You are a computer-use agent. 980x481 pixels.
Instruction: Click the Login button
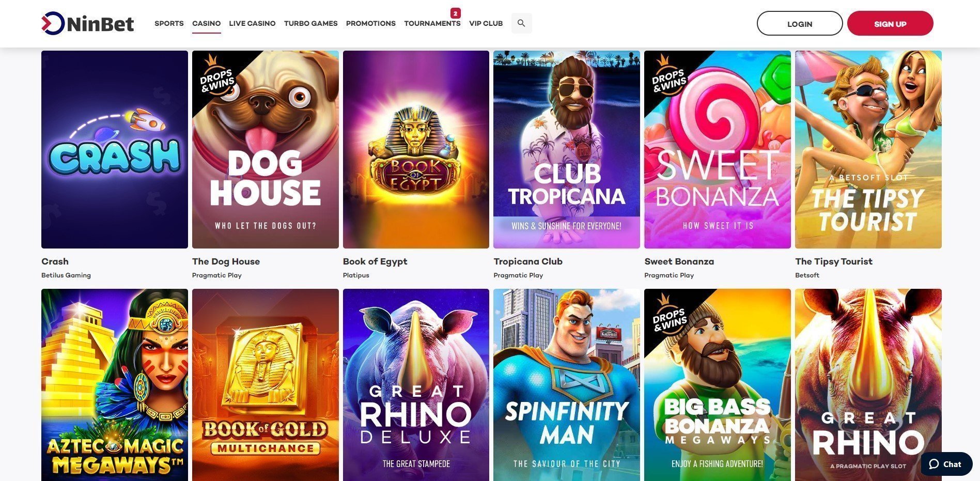(x=800, y=24)
